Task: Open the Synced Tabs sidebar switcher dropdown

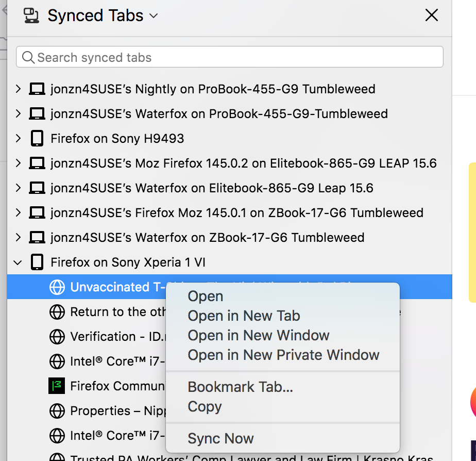Action: click(154, 16)
